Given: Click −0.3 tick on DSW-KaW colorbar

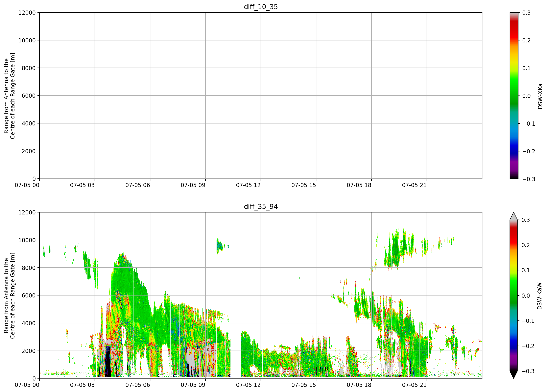Looking at the screenshot, I should 528,371.
